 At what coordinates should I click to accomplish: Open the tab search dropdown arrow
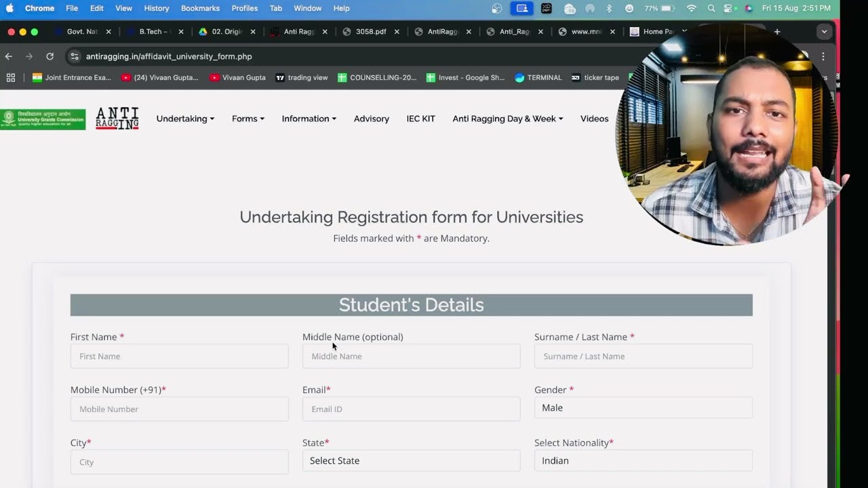coord(824,31)
